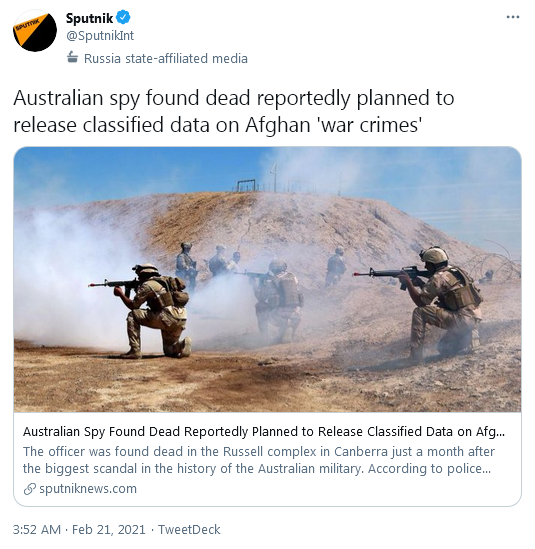
Task: Open the Feb 21, 2021 date link
Action: click(x=109, y=529)
